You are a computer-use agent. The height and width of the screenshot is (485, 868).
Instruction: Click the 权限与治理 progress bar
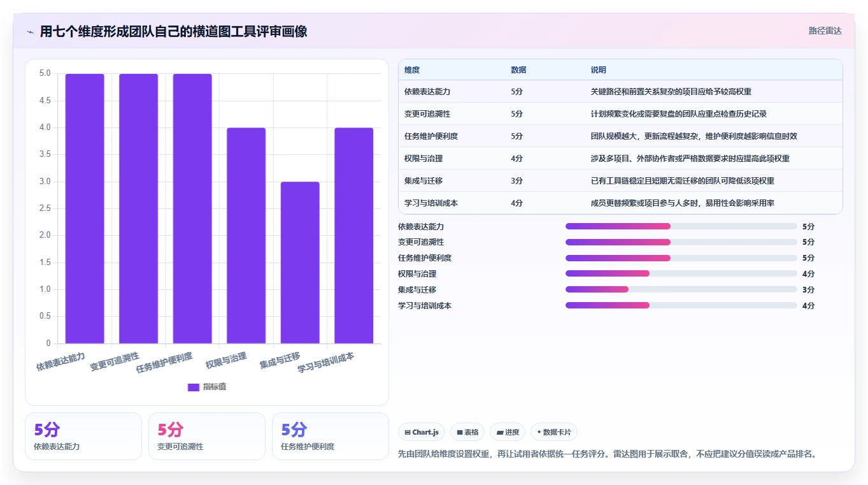681,274
